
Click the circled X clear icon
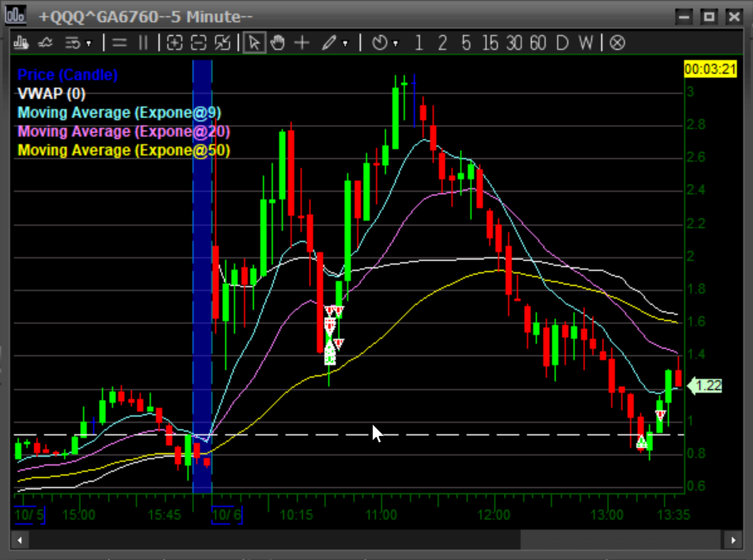[617, 42]
